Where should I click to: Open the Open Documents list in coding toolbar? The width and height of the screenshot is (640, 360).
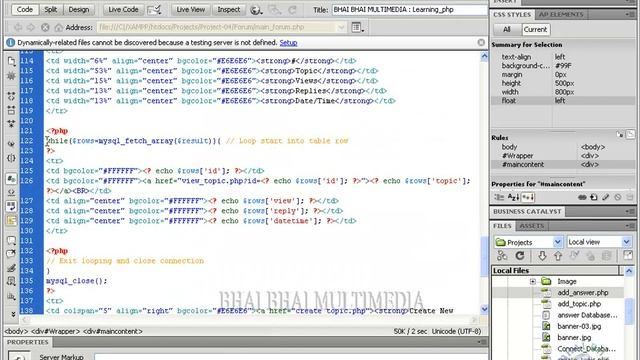(x=11, y=61)
